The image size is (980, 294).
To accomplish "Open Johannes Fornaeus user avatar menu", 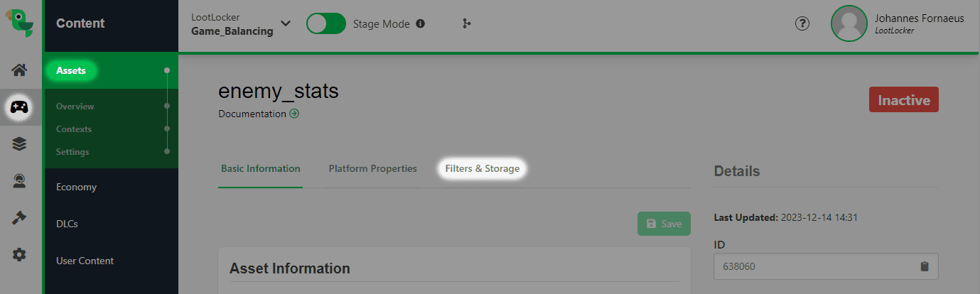I will pyautogui.click(x=849, y=23).
